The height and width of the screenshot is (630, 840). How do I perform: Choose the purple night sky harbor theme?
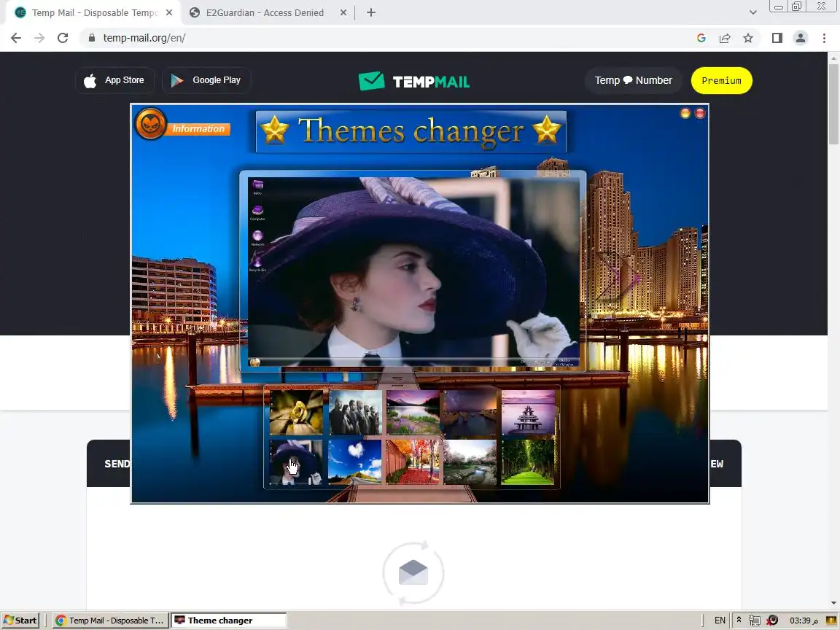click(x=470, y=412)
